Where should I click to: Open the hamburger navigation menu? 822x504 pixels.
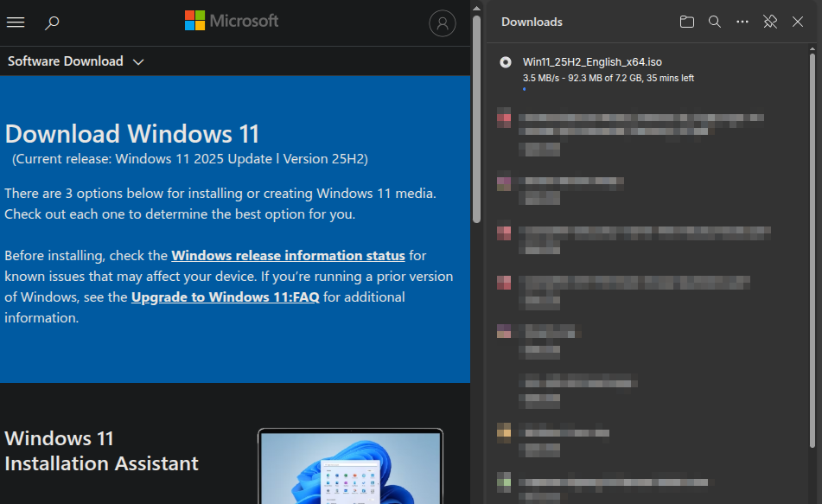[x=16, y=22]
